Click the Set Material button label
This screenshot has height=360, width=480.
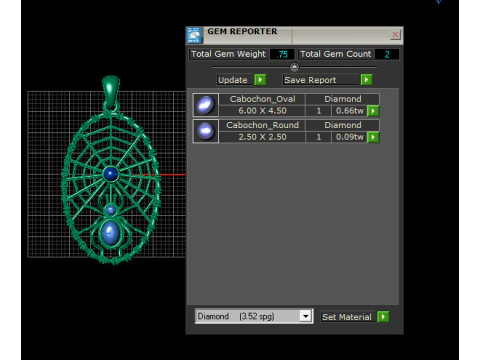point(347,317)
